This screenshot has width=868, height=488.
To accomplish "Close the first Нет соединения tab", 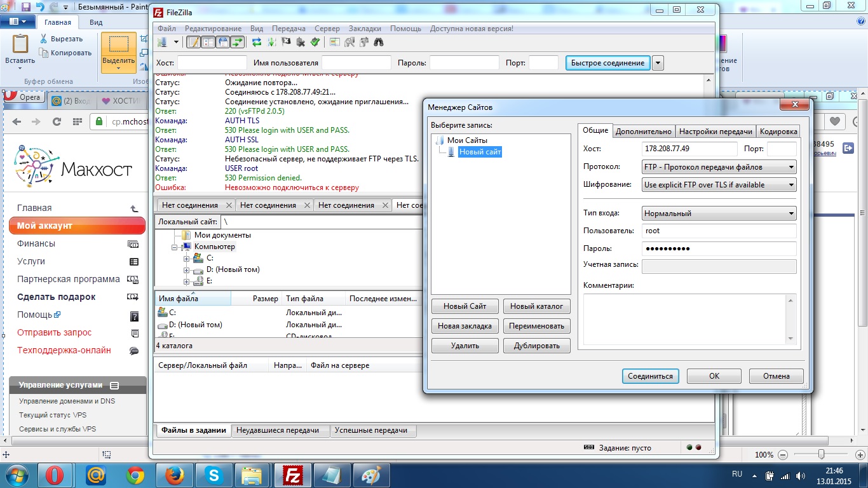I will tap(229, 205).
